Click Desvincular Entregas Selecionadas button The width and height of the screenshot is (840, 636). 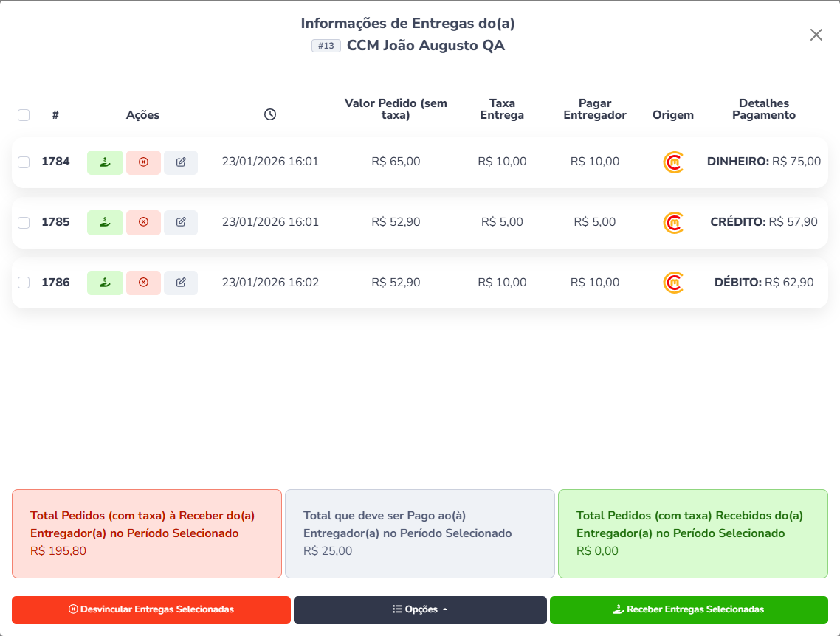pos(151,610)
